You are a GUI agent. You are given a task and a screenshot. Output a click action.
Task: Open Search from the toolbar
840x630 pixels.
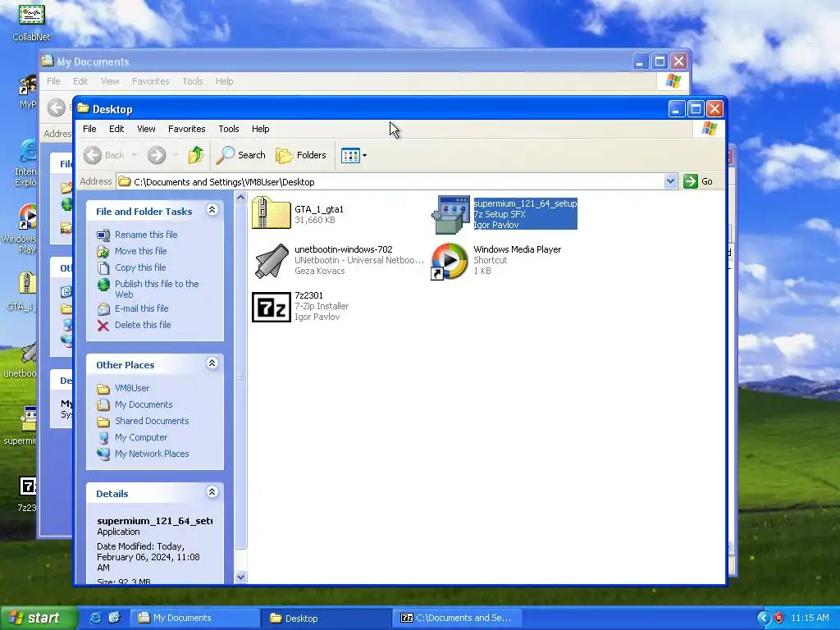241,155
